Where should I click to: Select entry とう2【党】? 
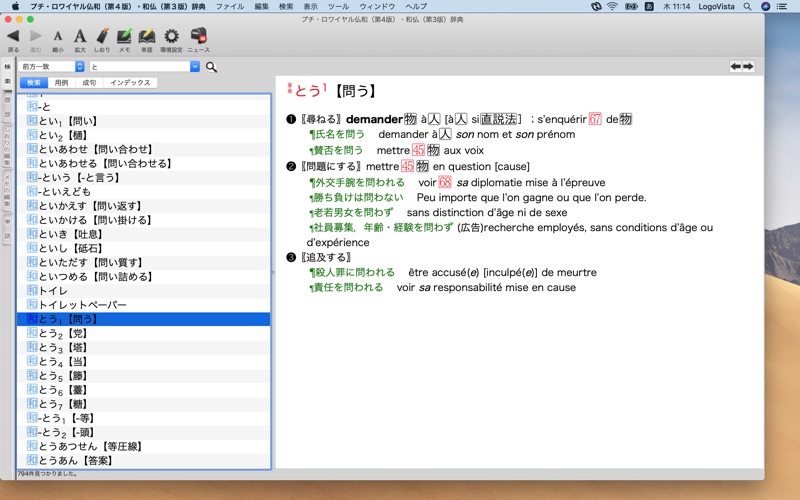(143, 333)
